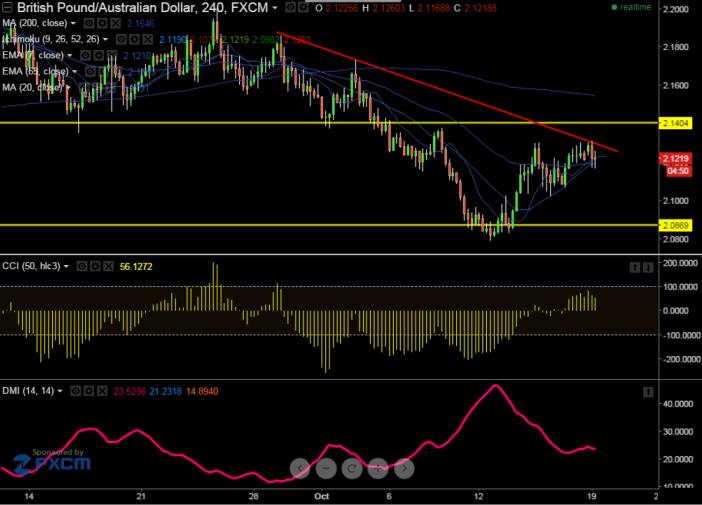Click the 2.1404 price axis label
The width and height of the screenshot is (702, 505).
click(675, 123)
